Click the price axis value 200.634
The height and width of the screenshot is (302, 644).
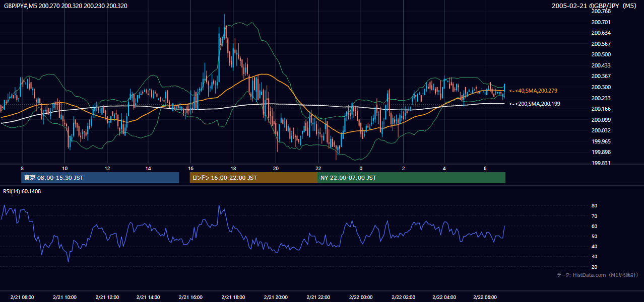[602, 33]
